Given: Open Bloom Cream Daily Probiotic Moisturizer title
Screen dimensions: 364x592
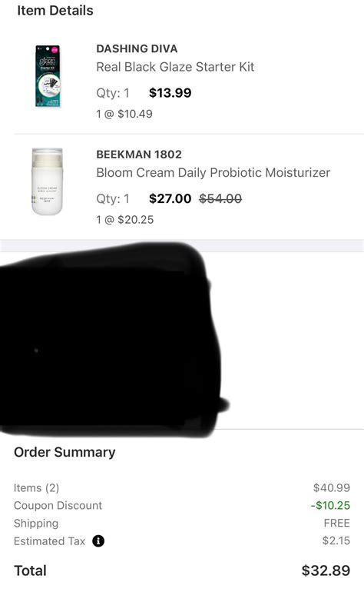Looking at the screenshot, I should pos(213,173).
